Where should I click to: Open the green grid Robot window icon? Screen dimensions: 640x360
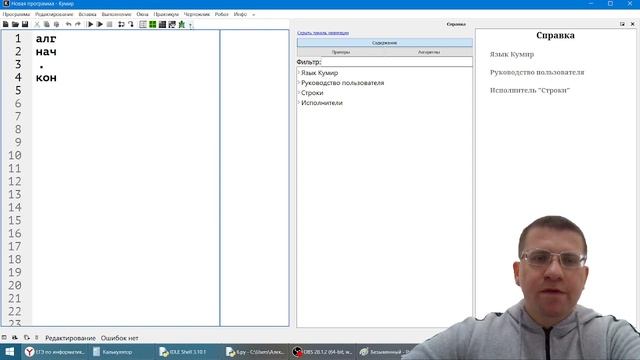coord(153,24)
